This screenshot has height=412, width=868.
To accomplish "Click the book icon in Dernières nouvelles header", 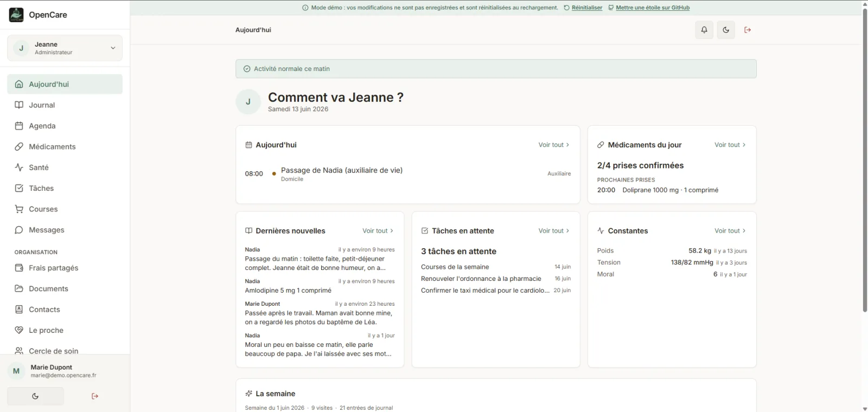I will (248, 230).
